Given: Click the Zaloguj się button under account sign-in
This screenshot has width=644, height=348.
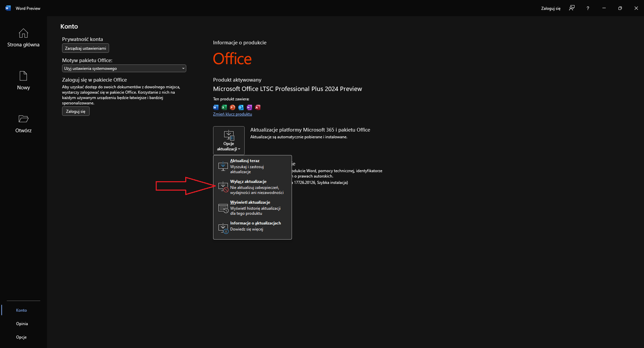Looking at the screenshot, I should pyautogui.click(x=76, y=112).
